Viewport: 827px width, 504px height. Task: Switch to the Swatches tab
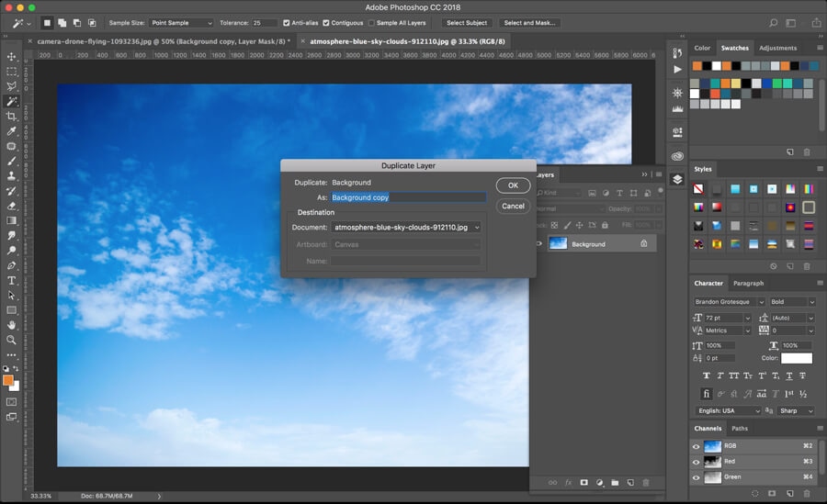tap(734, 48)
